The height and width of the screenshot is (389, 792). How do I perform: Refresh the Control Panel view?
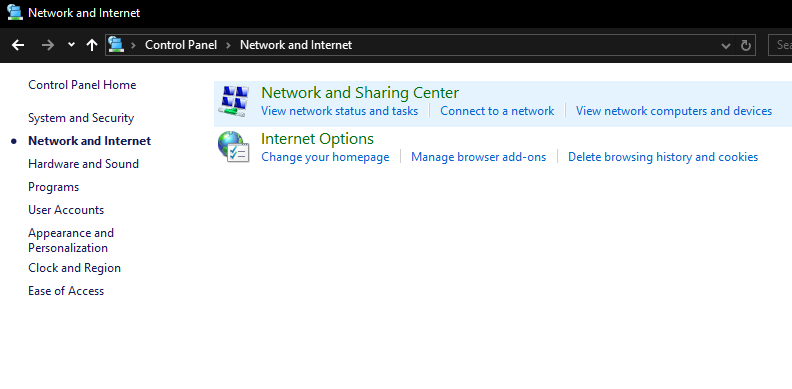coord(746,45)
